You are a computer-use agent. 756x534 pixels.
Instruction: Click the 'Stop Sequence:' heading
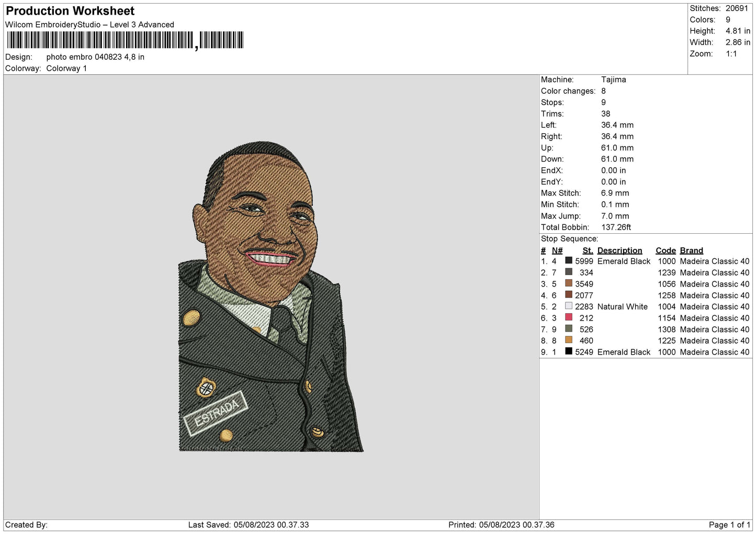click(569, 238)
